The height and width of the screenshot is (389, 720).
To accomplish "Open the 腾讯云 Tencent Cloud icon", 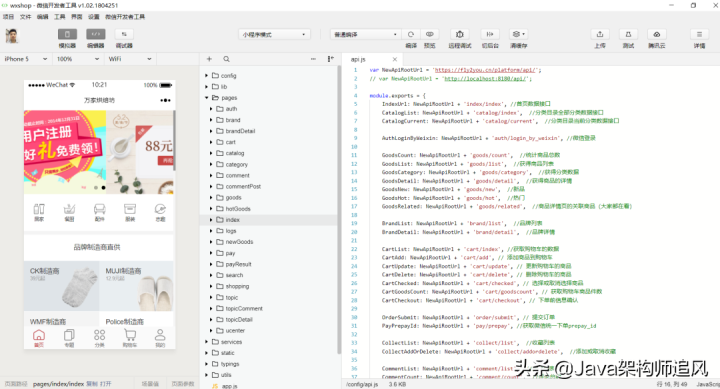I will click(x=657, y=34).
